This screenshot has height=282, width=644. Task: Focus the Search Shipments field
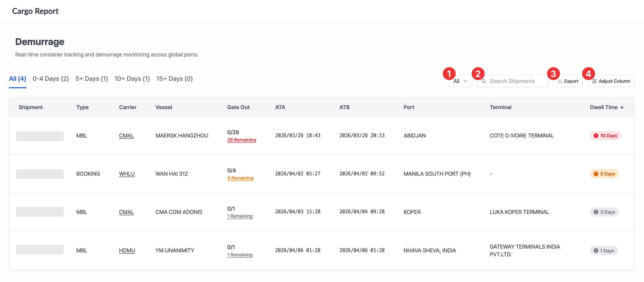pyautogui.click(x=516, y=81)
